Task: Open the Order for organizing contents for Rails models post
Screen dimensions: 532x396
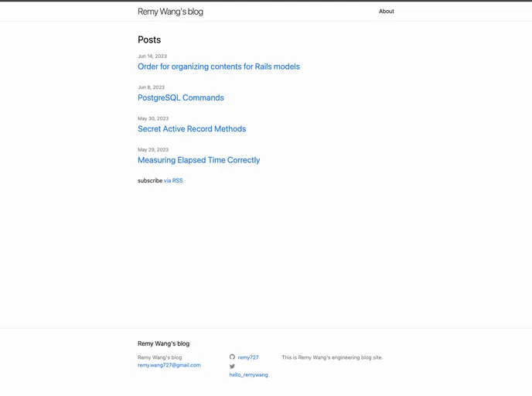Action: point(218,67)
